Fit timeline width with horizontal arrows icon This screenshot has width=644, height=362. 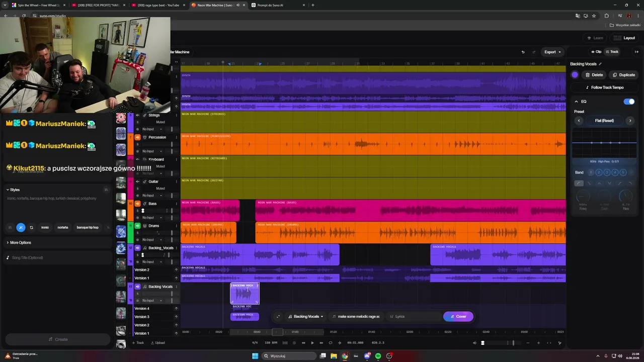549,343
